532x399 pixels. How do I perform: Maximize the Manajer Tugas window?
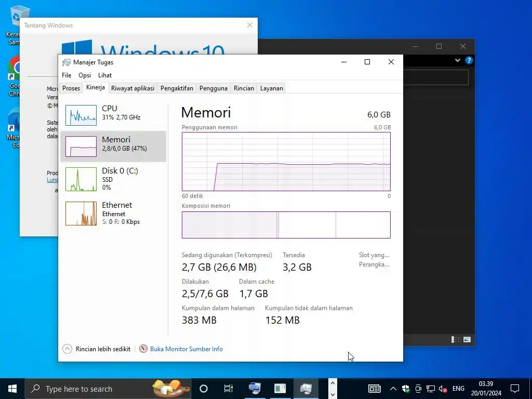click(367, 62)
